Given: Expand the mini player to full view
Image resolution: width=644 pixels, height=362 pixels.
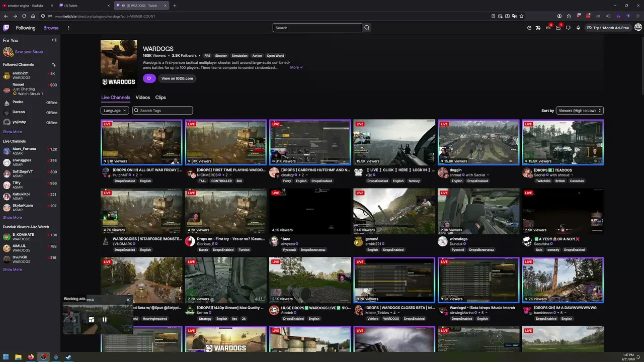Looking at the screenshot, I should point(92,319).
